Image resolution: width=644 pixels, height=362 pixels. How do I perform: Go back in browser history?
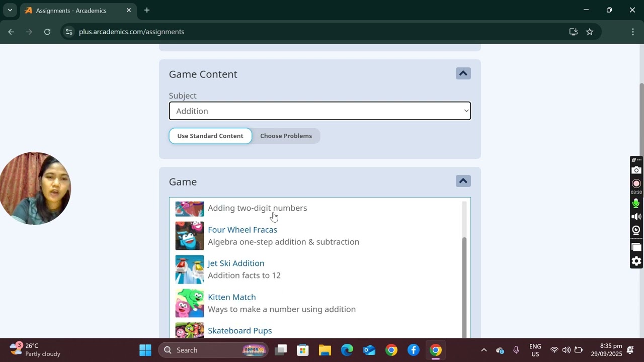[x=11, y=32]
